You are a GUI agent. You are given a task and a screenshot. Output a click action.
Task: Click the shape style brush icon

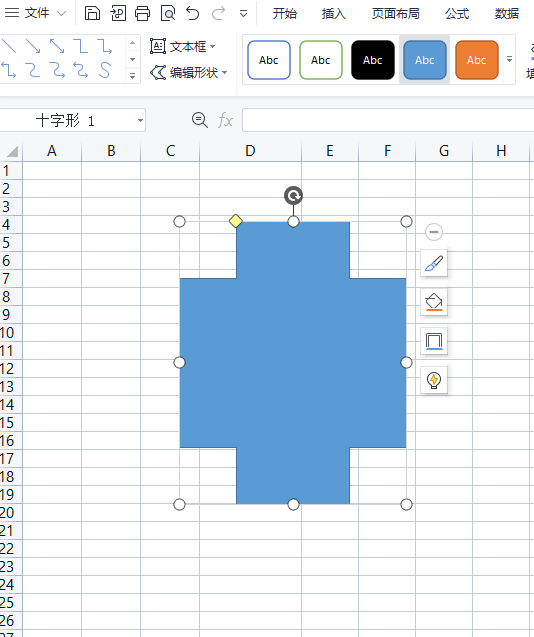point(434,263)
